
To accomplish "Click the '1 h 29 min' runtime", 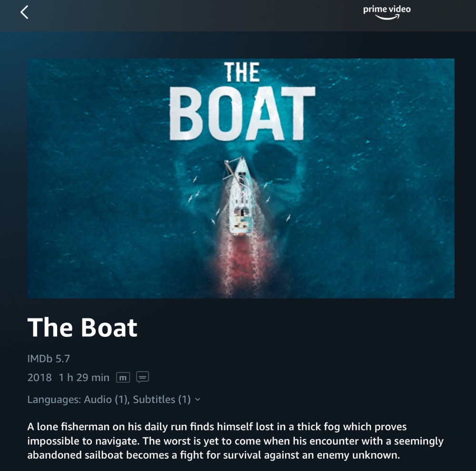I will click(84, 378).
